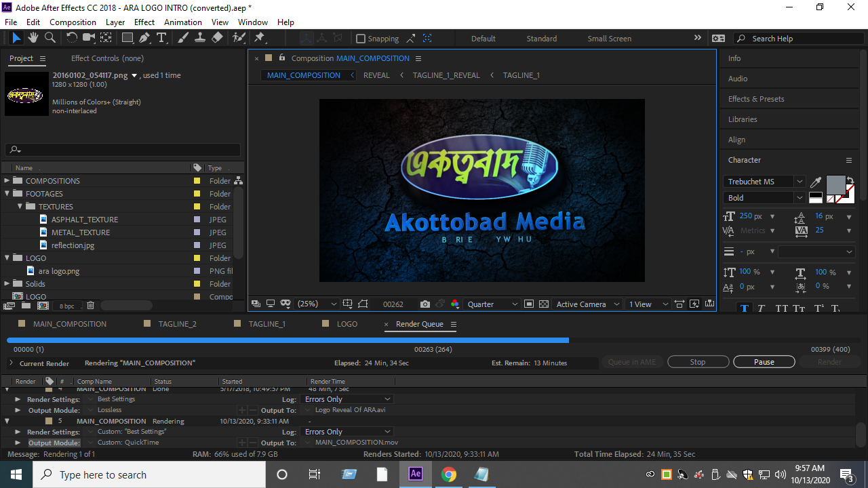The image size is (868, 488).
Task: Expand the COMPOSITIONS folder
Action: pos(7,181)
